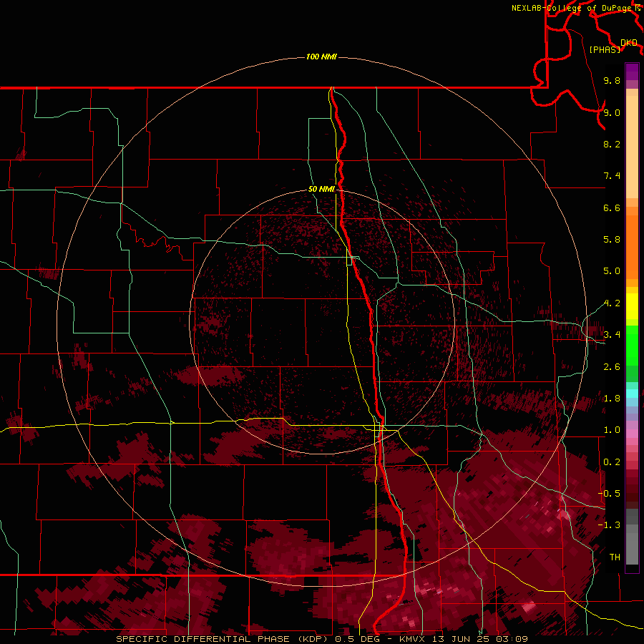
Task: Click the -1.3 value on the scale
Action: [609, 525]
